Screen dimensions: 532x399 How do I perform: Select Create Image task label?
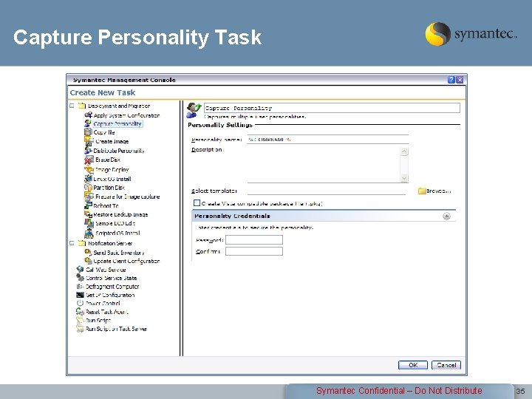click(112, 141)
